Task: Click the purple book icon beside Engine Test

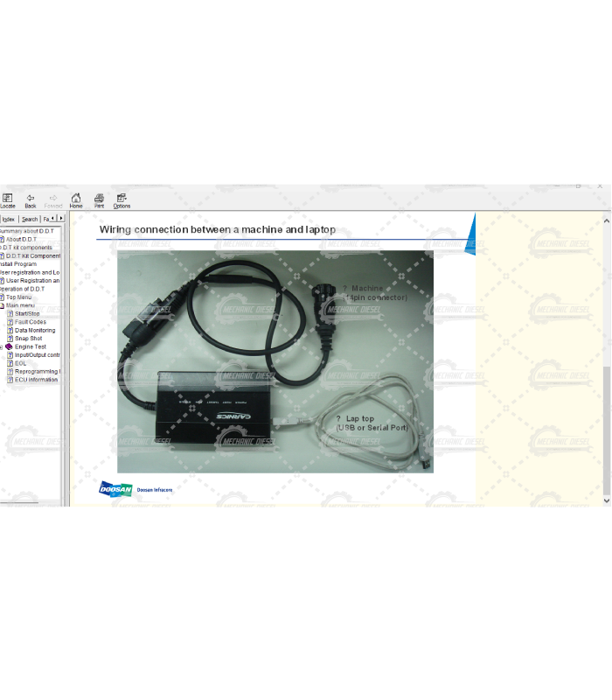Action: [10, 346]
